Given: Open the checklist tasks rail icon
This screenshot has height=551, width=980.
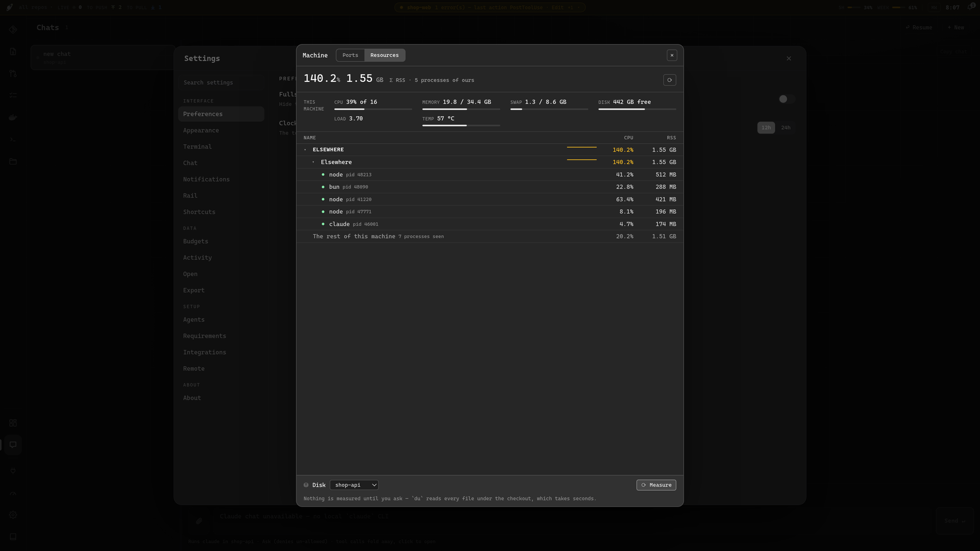Looking at the screenshot, I should tap(13, 96).
